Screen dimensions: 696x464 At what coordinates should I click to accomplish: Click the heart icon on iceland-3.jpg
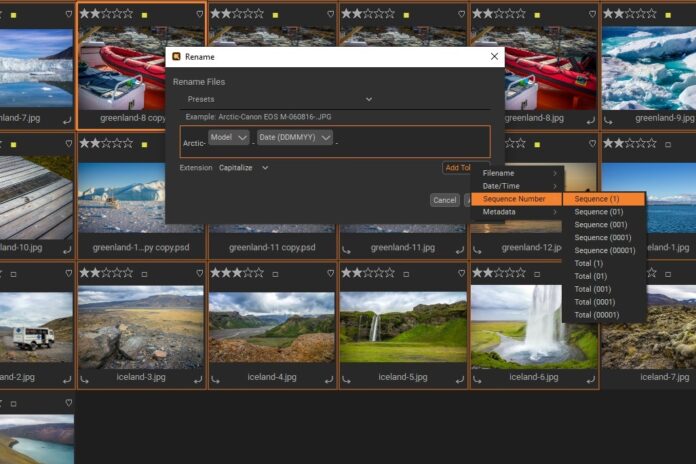pyautogui.click(x=199, y=273)
